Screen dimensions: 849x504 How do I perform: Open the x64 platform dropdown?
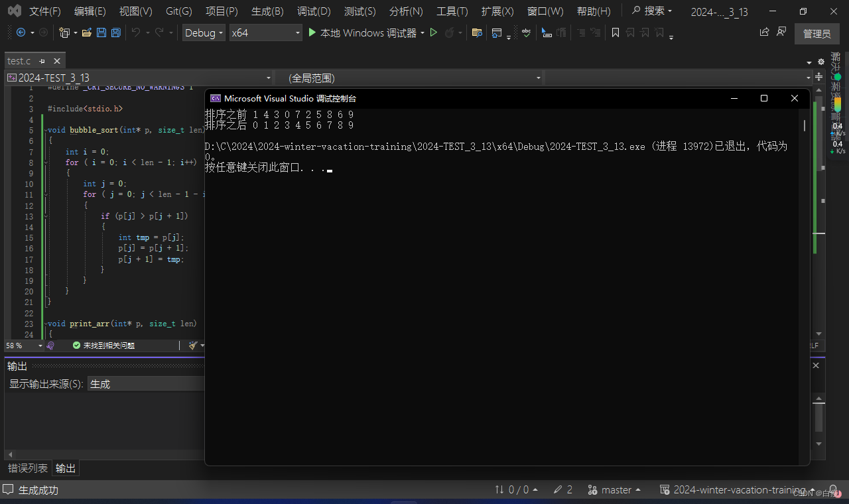[x=265, y=32]
